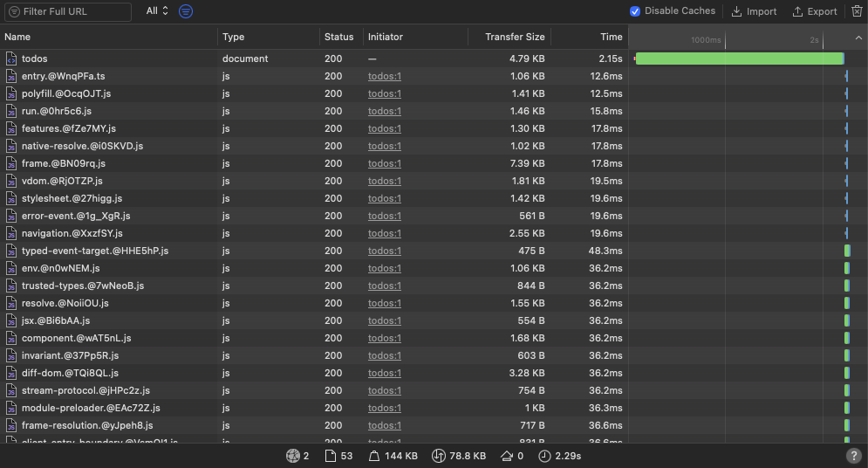868x468 pixels.
Task: Click the js icon for entry.@WnqPFa.ts
Action: [x=11, y=77]
